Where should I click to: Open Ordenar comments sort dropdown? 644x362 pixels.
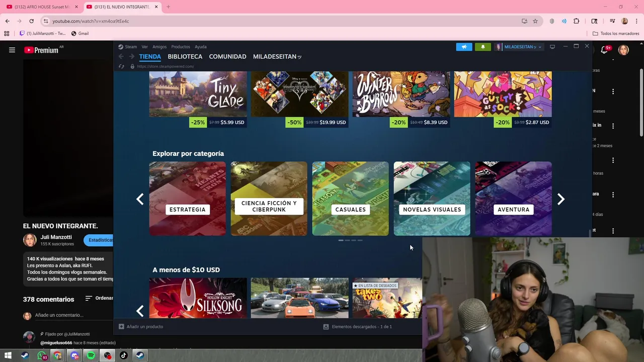pyautogui.click(x=99, y=298)
